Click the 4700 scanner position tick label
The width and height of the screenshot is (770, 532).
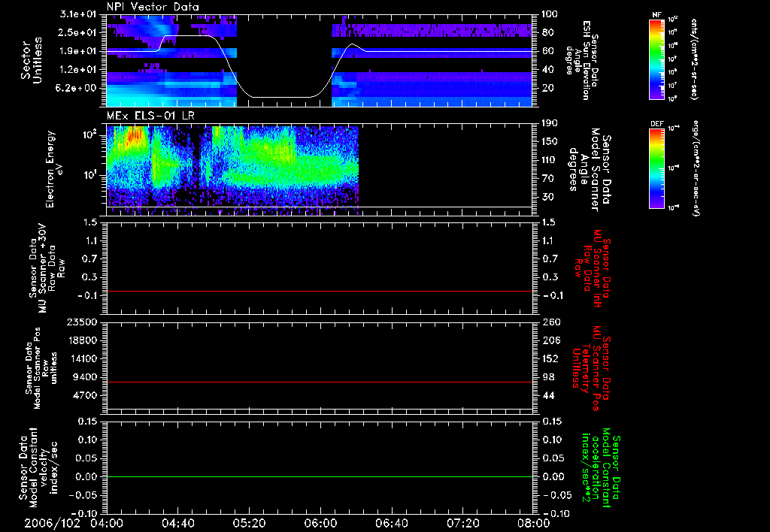[84, 395]
